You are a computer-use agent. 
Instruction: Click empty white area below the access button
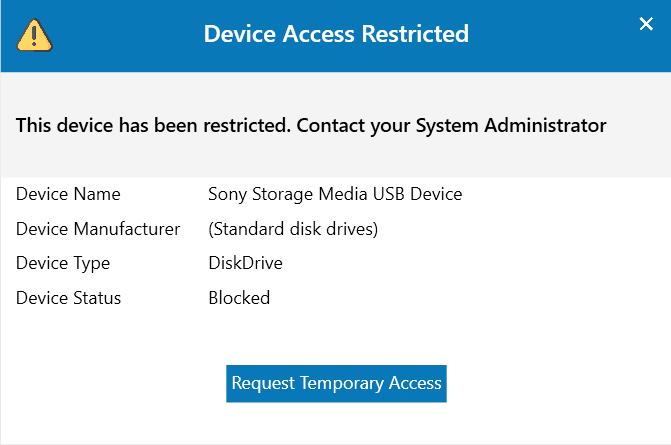pos(336,424)
